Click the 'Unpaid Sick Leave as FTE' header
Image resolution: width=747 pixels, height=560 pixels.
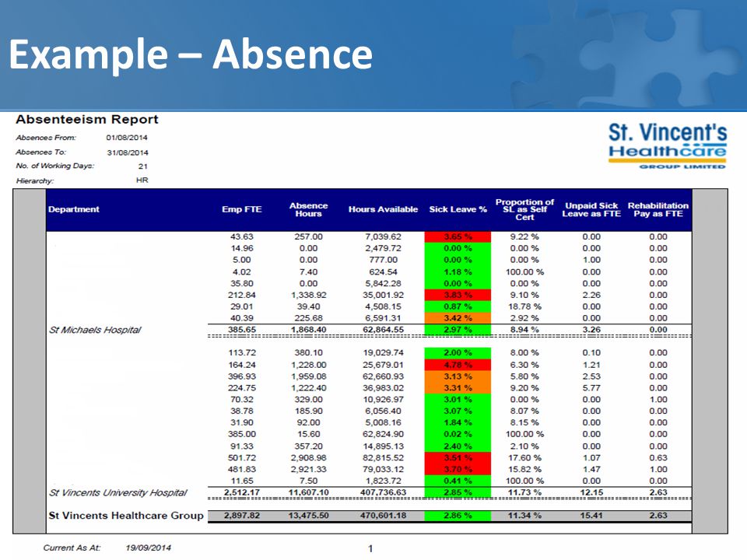(591, 209)
